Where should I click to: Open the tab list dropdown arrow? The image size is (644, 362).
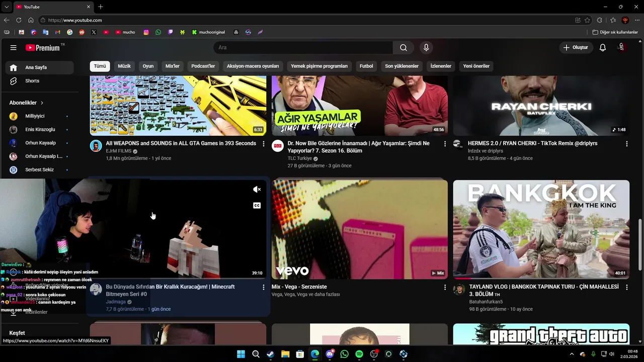coord(7,7)
